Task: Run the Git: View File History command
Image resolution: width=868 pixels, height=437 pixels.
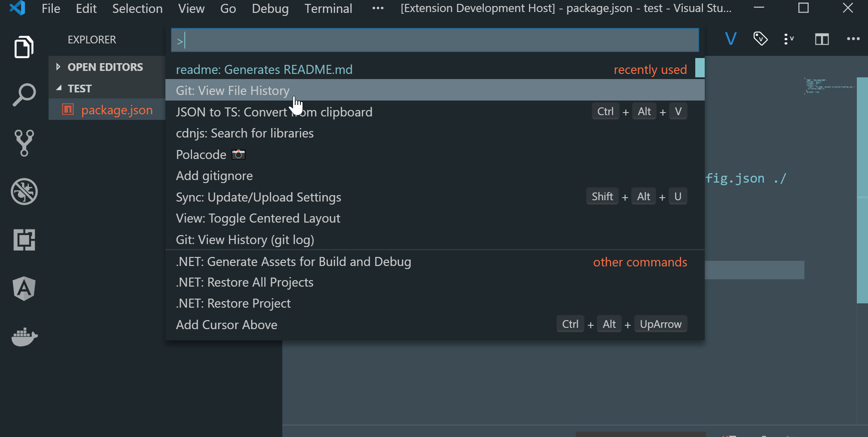Action: coord(233,90)
